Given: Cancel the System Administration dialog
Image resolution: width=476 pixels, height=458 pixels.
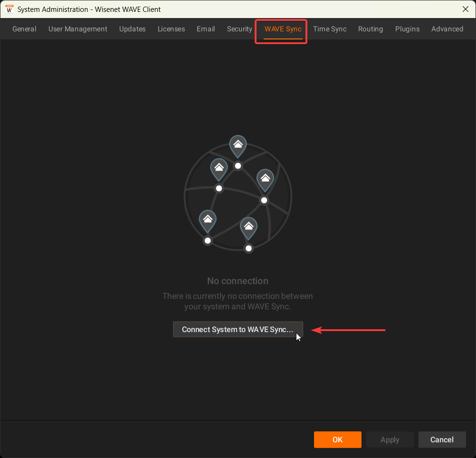Looking at the screenshot, I should click(442, 439).
